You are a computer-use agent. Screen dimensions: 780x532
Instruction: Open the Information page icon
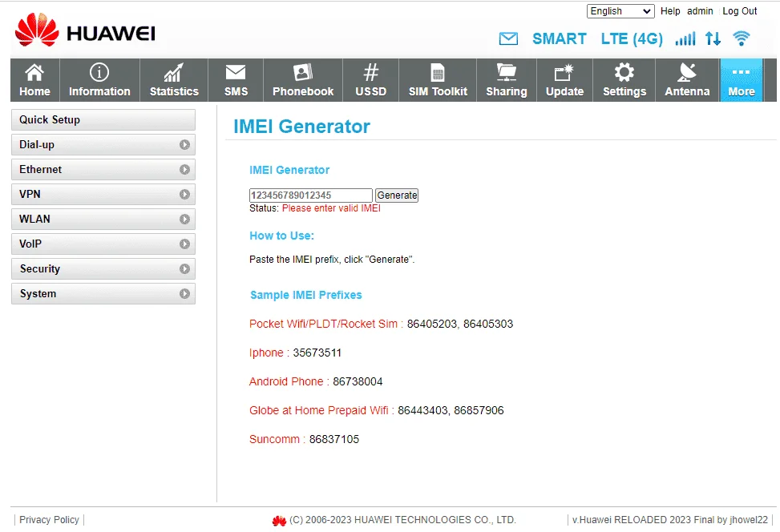(x=99, y=73)
